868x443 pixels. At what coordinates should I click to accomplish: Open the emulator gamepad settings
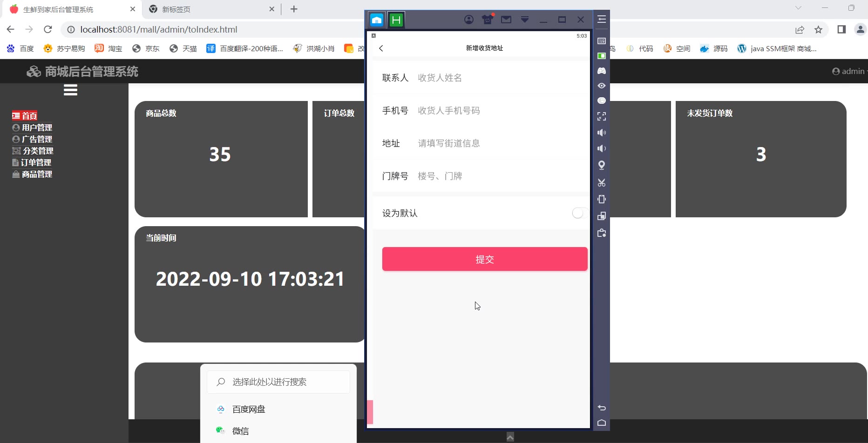(x=602, y=71)
